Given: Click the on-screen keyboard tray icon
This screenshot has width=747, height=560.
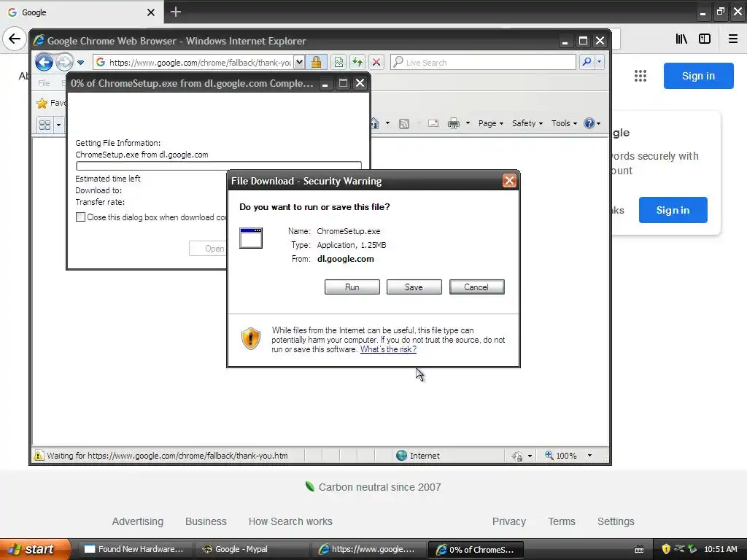Looking at the screenshot, I should coord(639,550).
